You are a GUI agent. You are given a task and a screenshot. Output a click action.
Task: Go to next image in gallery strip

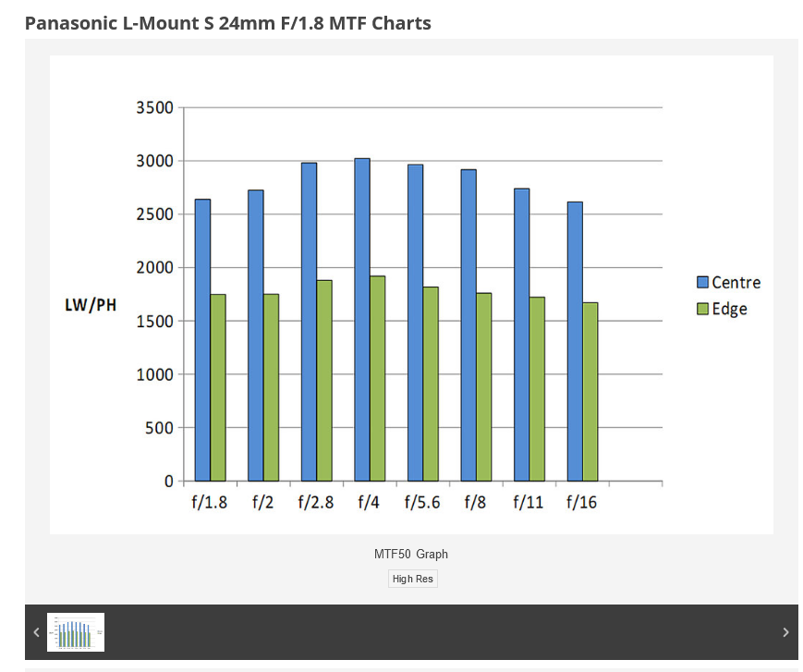[x=785, y=632]
